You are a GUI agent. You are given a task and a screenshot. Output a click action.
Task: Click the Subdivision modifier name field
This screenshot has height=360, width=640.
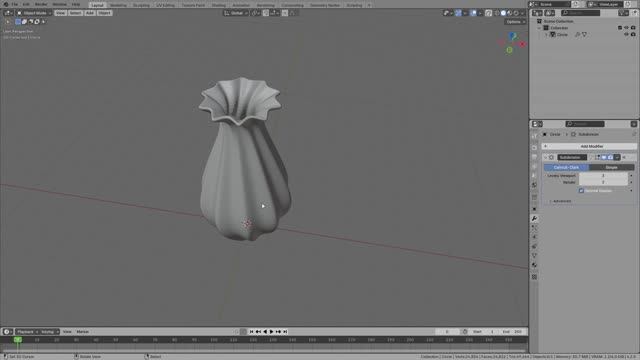click(x=572, y=157)
